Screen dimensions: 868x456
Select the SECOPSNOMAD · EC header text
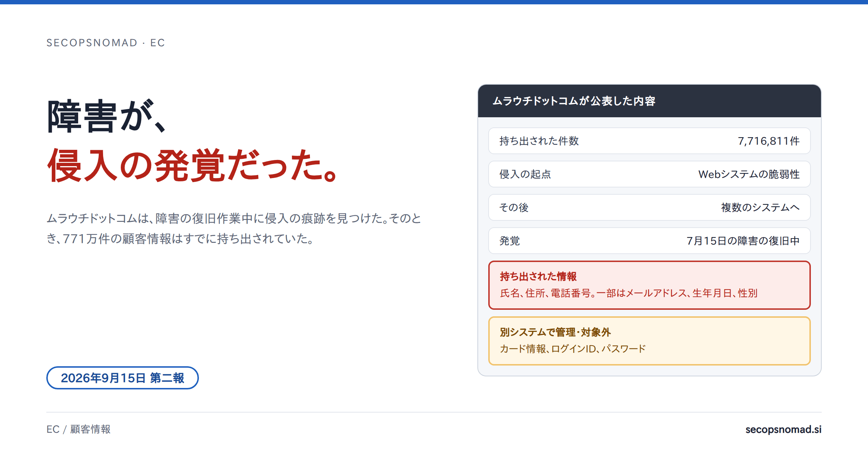coord(106,43)
